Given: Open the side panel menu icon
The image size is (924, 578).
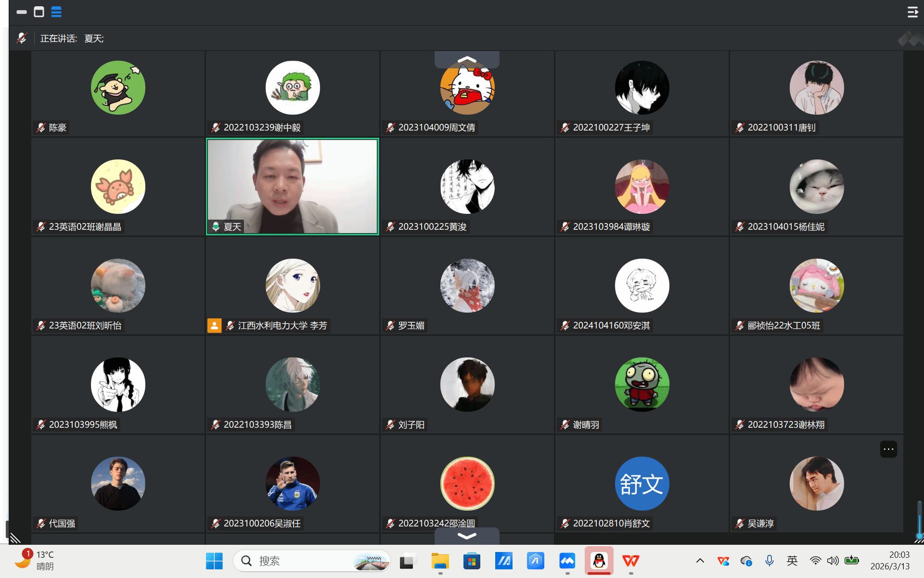Looking at the screenshot, I should pyautogui.click(x=912, y=12).
